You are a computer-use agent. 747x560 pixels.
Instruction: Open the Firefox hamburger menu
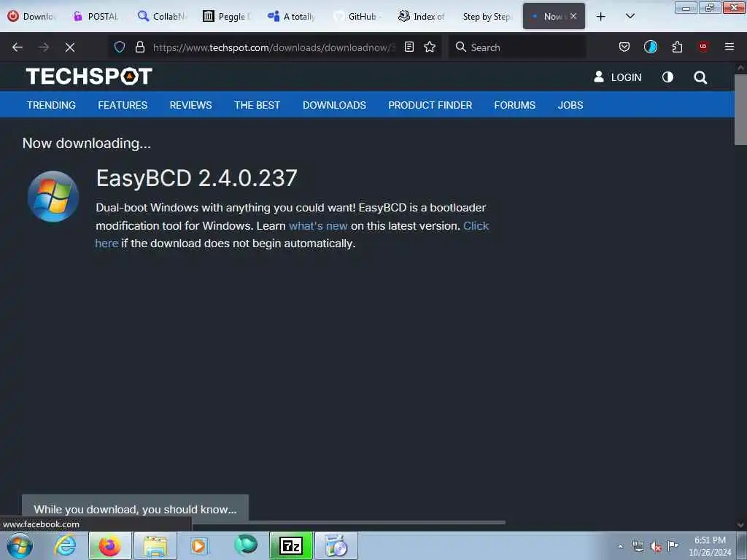tap(729, 47)
